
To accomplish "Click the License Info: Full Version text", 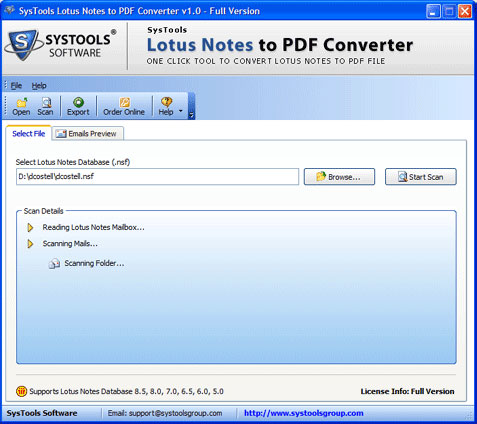I will pos(407,391).
